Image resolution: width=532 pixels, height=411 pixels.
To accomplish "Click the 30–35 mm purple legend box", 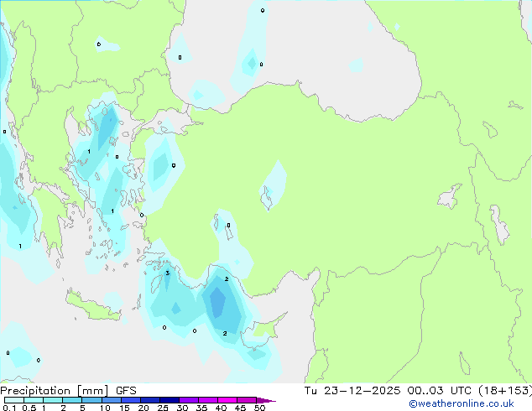I will click(x=189, y=400).
